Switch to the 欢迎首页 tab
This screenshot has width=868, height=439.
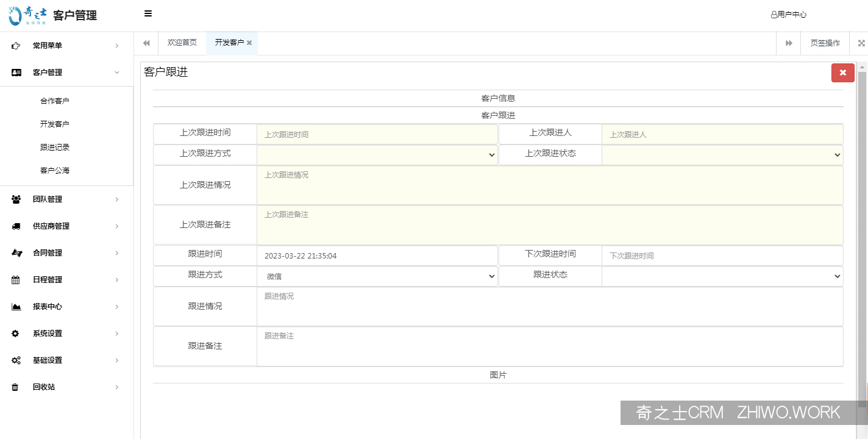pos(181,43)
